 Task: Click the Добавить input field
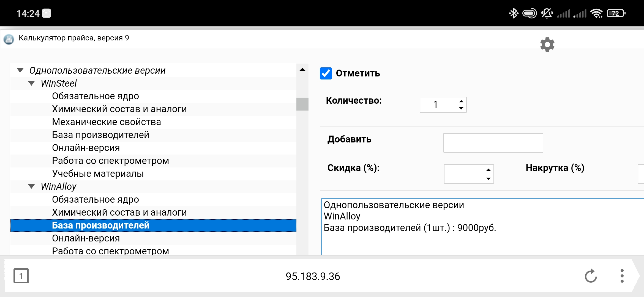493,143
